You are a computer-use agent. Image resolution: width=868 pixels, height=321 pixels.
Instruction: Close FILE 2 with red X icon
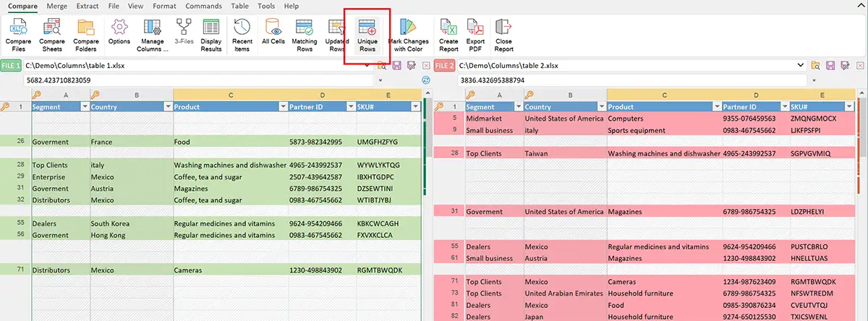tap(860, 66)
